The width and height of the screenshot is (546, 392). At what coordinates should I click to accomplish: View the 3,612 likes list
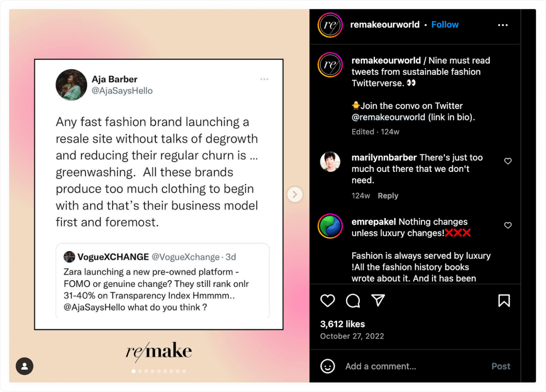(343, 324)
